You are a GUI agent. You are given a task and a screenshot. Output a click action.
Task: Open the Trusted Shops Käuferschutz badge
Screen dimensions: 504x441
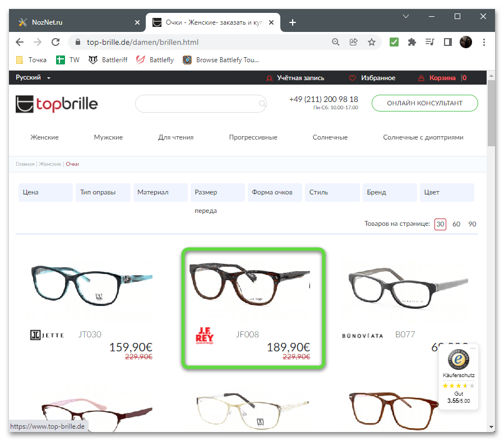(x=459, y=377)
